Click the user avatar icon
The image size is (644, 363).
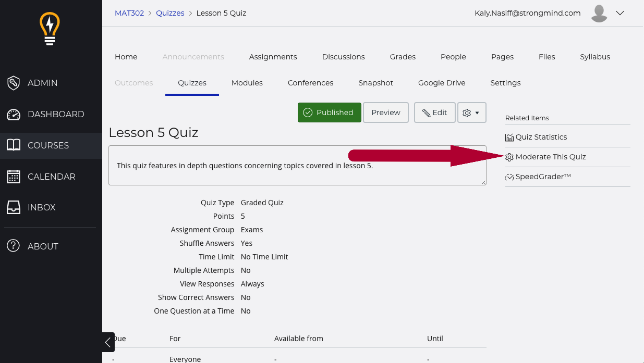click(x=599, y=14)
